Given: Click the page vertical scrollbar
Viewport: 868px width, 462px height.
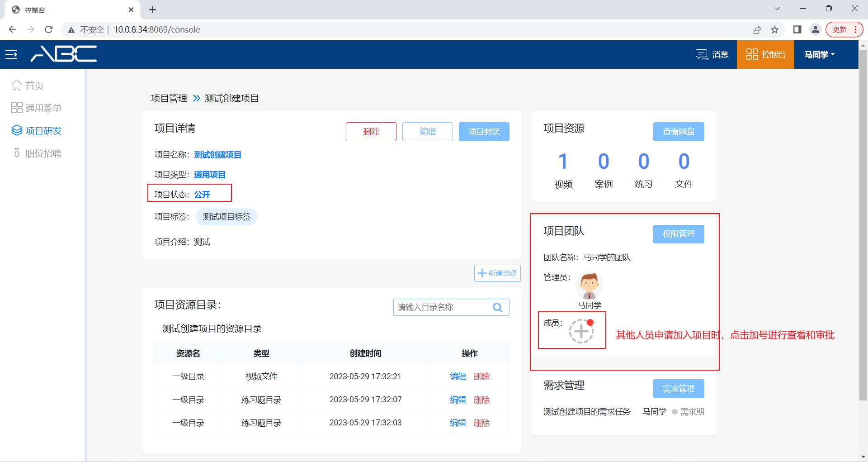Looking at the screenshot, I should tap(863, 224).
